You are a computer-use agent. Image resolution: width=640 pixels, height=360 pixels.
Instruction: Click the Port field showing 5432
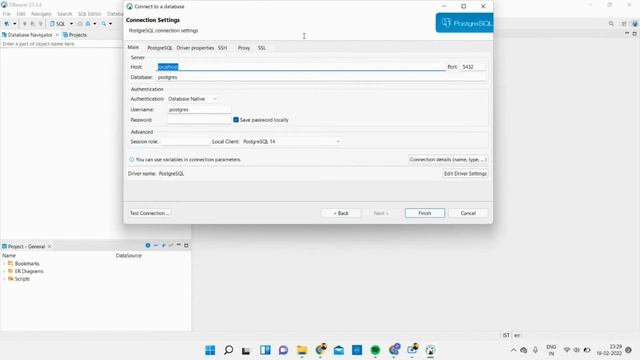[473, 67]
